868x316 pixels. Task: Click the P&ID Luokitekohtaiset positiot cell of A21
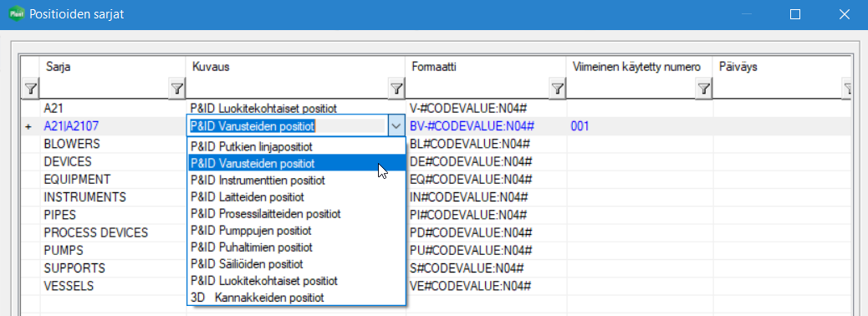pos(296,109)
